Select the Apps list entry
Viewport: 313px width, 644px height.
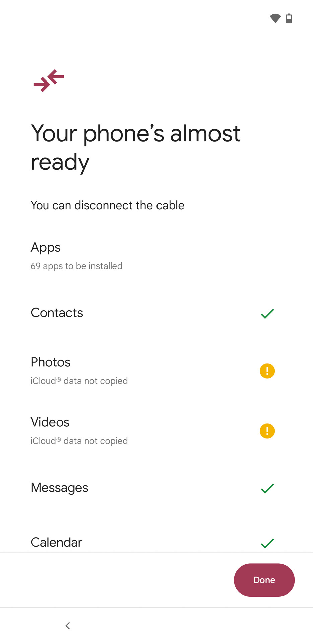46,247
